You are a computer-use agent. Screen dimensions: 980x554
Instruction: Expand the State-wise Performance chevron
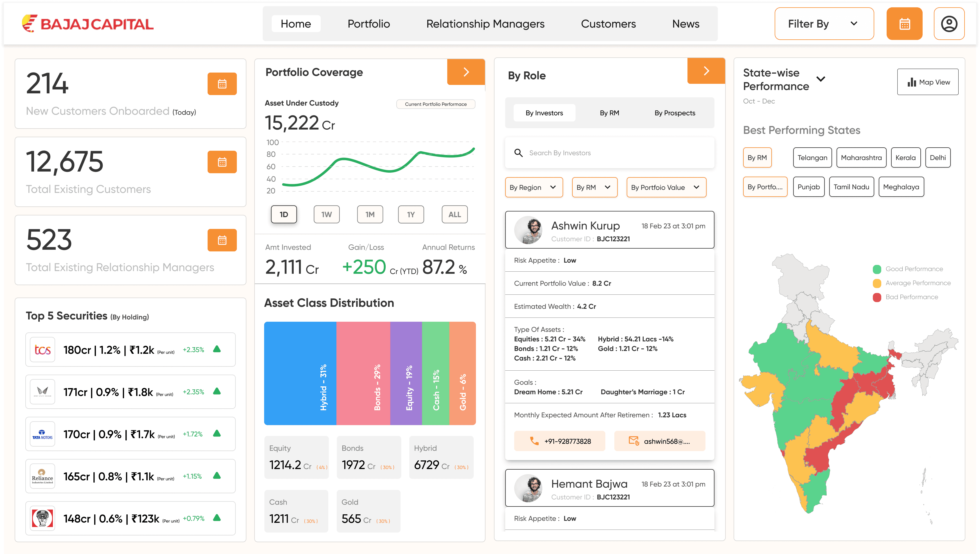point(821,79)
